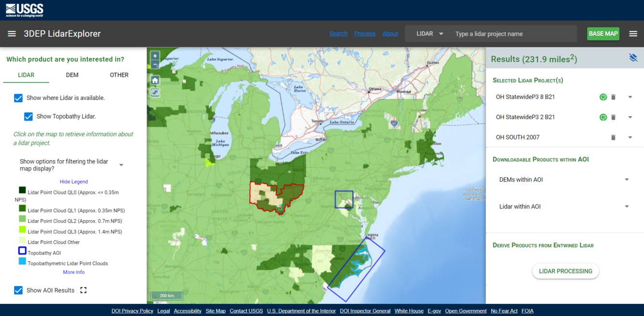The image size is (644, 316).
Task: Remove OH StatewideP3 2 B21 with trash icon
Action: tap(613, 117)
